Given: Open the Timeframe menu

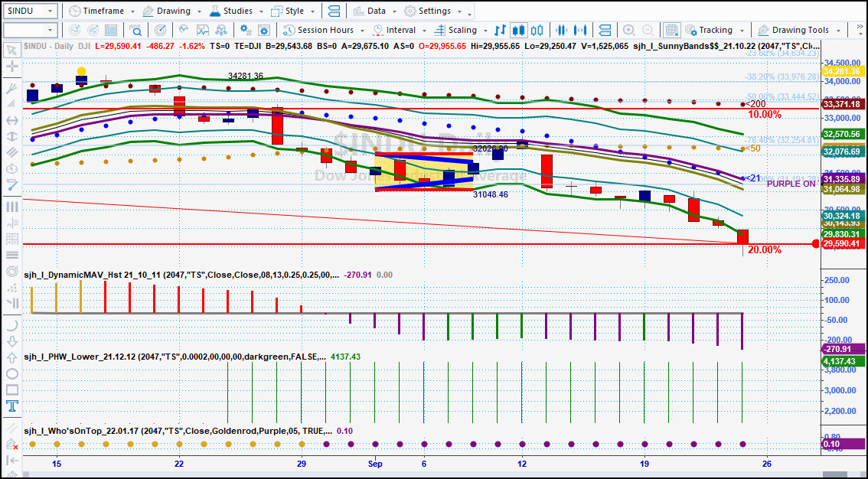Looking at the screenshot, I should point(103,11).
